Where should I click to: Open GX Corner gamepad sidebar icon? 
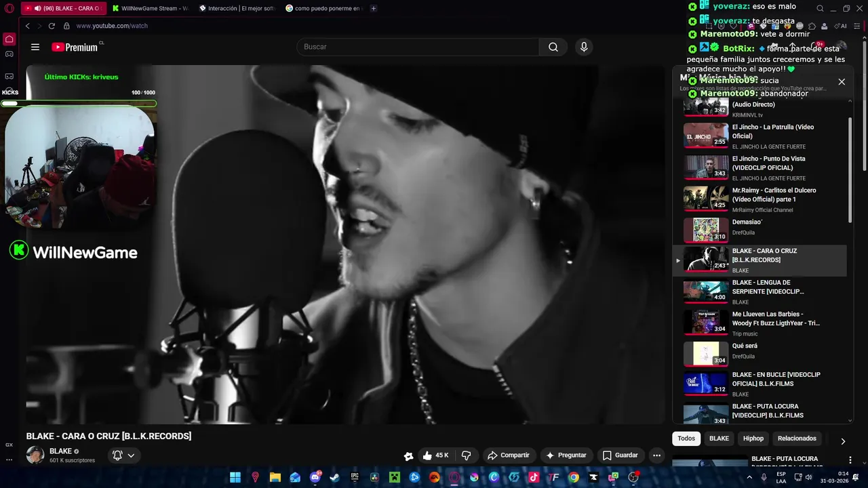click(x=9, y=54)
